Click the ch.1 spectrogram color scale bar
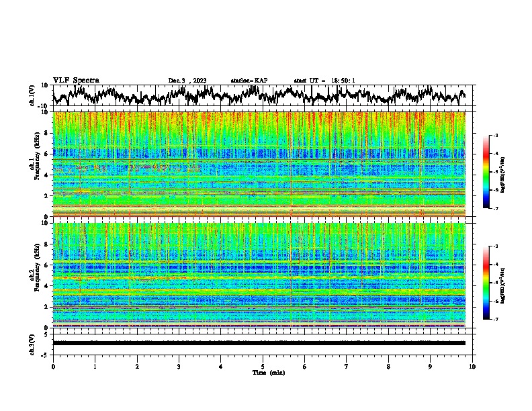Screen dimensions: 532x411 [x=486, y=172]
